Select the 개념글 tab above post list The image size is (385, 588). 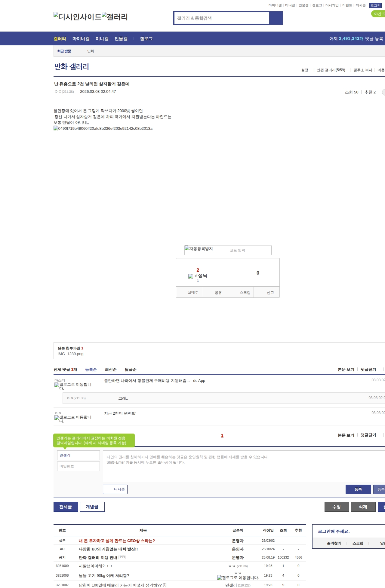point(92,507)
